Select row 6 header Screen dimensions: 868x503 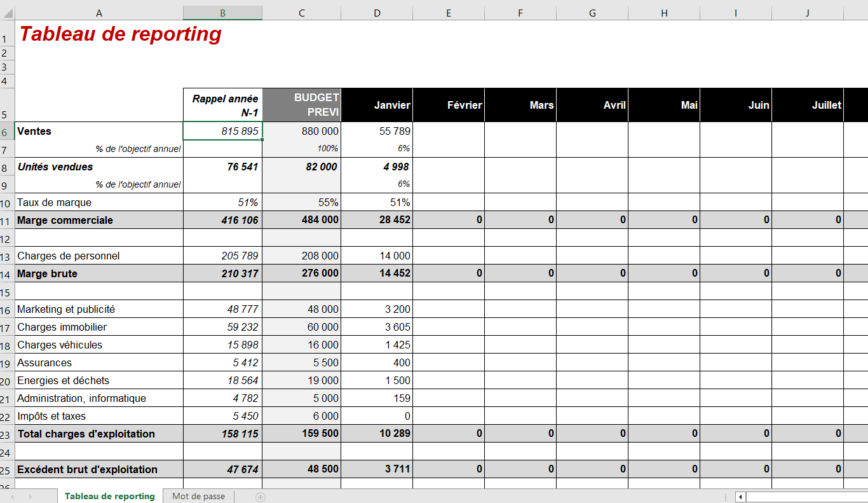point(7,131)
